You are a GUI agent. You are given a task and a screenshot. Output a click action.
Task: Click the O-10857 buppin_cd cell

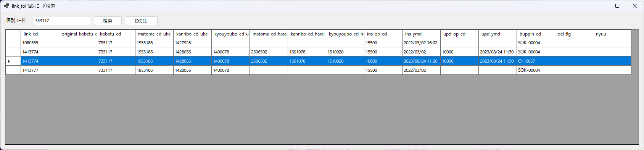[536, 61]
